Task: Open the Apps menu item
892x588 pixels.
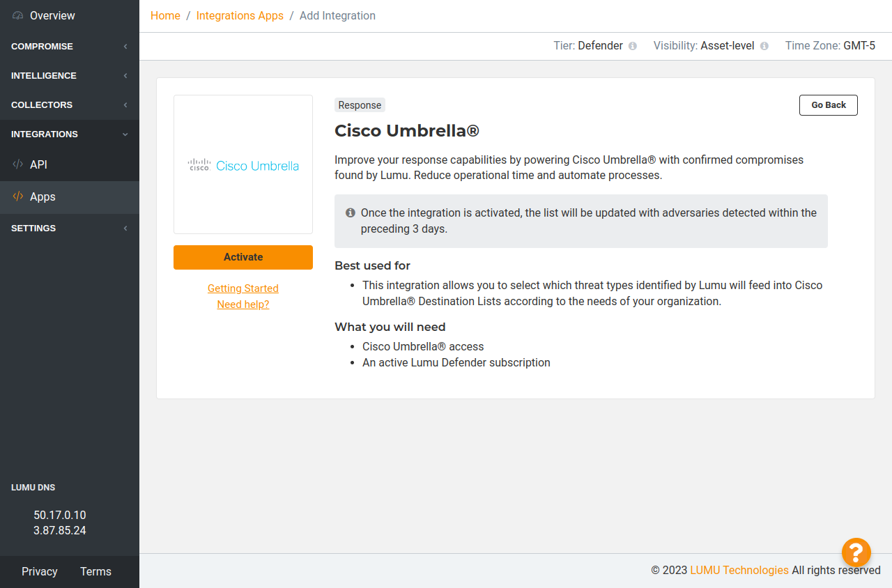Action: coord(43,196)
